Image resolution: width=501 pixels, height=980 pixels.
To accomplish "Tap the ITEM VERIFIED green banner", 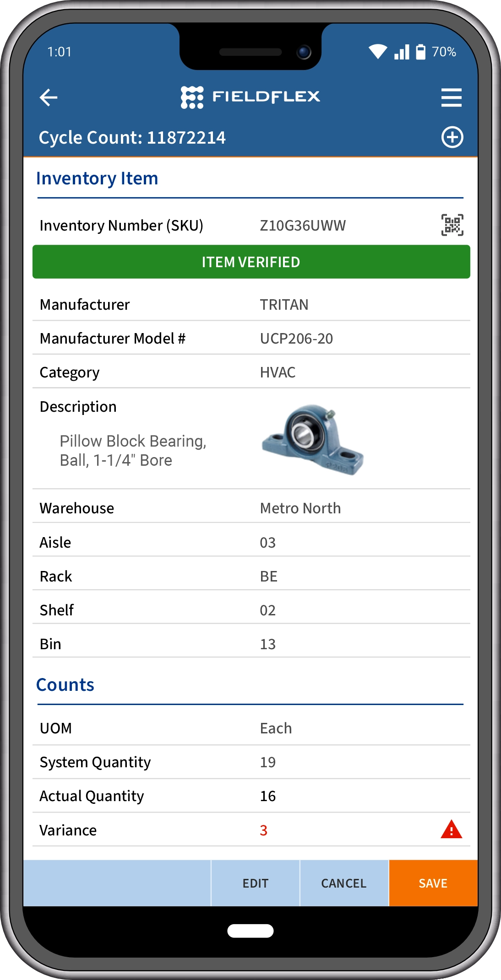I will (x=251, y=262).
